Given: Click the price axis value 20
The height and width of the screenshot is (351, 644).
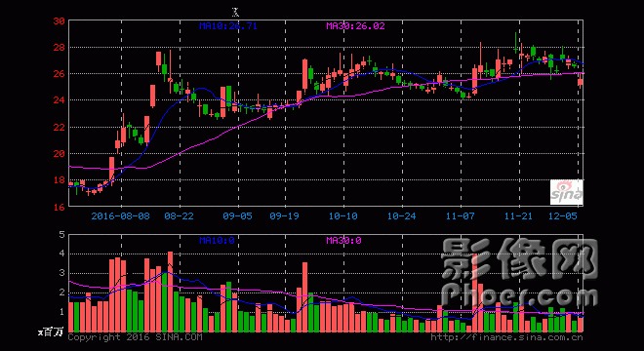Looking at the screenshot, I should point(60,153).
